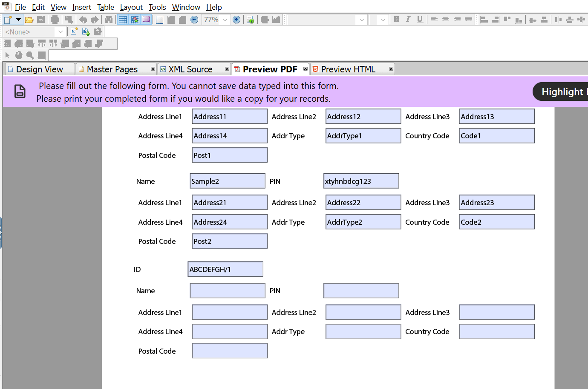Select the Zoom magnifier tool

29,54
